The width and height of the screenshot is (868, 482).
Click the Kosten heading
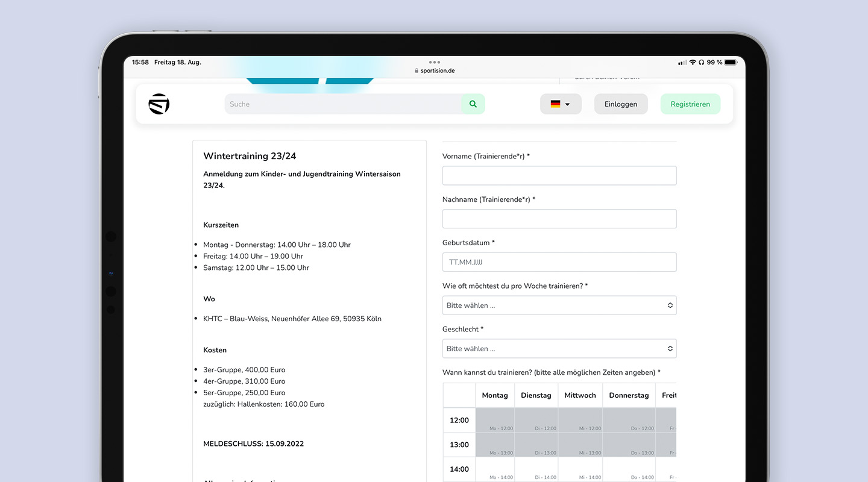(x=215, y=350)
